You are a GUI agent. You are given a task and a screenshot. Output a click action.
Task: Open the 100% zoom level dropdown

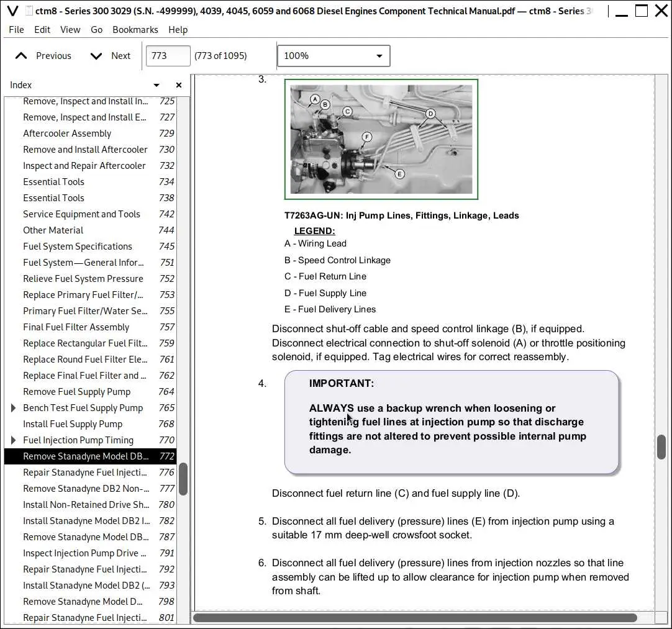coord(334,56)
